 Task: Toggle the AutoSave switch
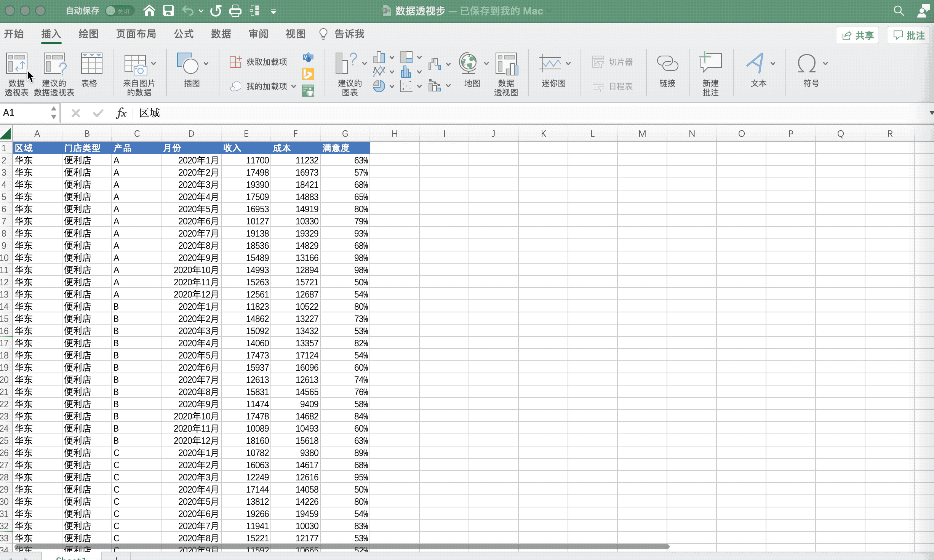pos(120,11)
